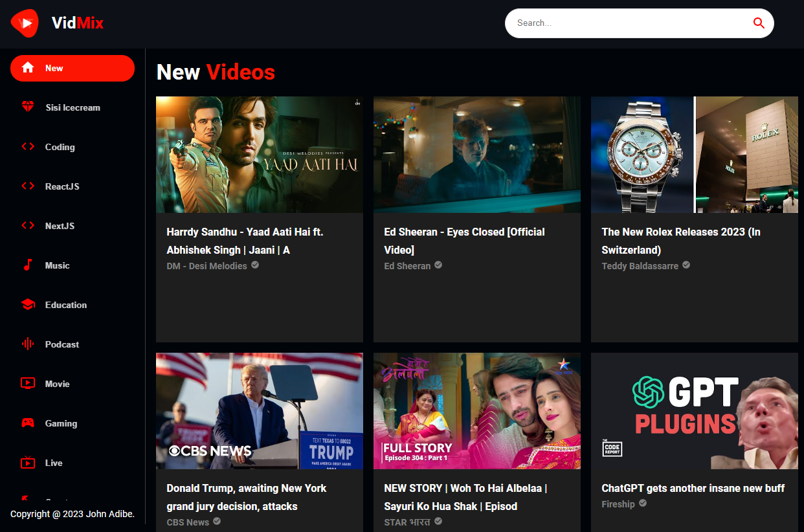Click the search magnifier icon

pos(758,23)
